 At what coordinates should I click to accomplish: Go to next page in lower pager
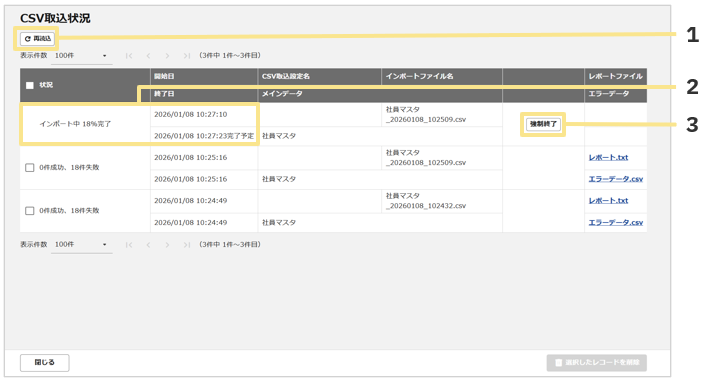click(x=167, y=245)
